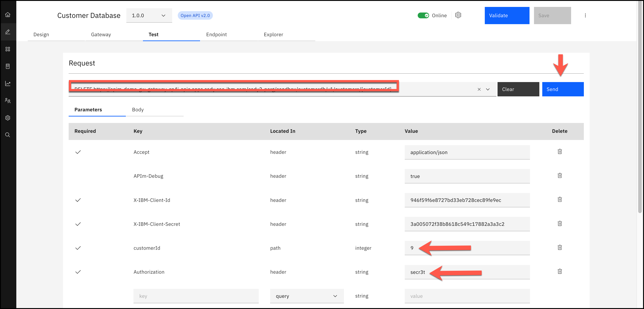Open the vertical three-dot overflow menu

click(x=585, y=15)
